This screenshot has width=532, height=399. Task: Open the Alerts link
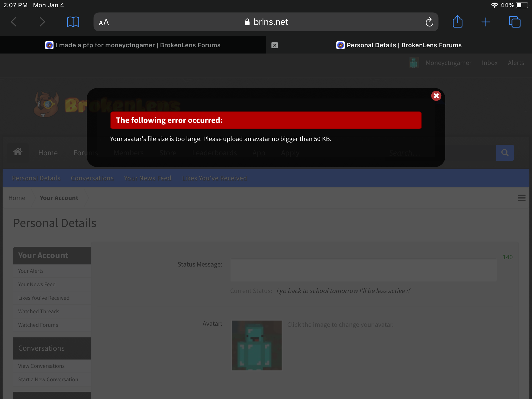click(516, 63)
